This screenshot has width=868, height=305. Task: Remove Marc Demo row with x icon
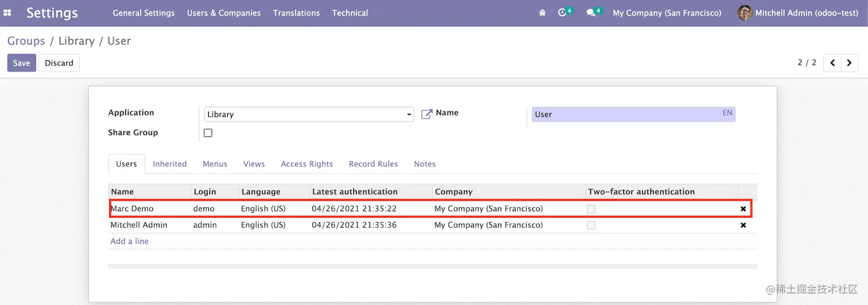coord(743,209)
